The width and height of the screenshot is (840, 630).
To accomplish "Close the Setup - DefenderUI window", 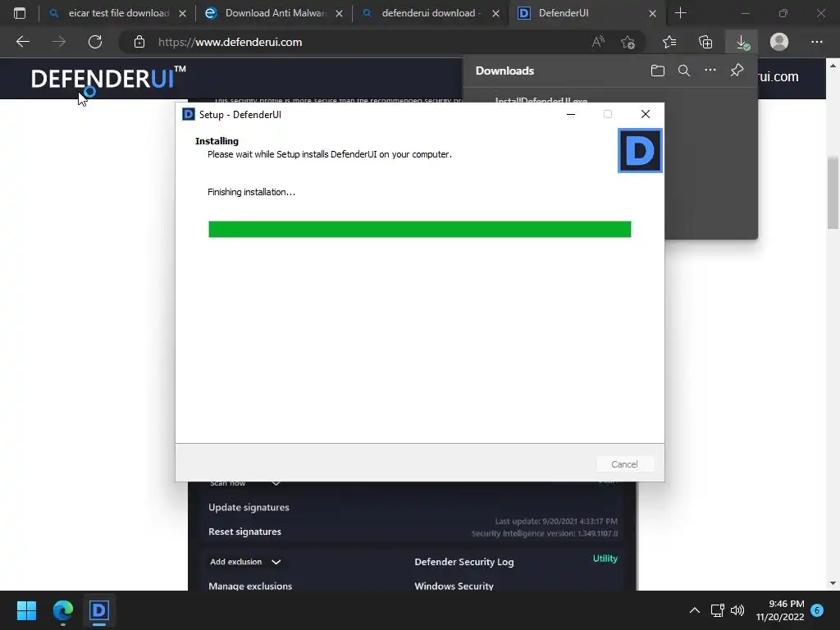I will pyautogui.click(x=645, y=114).
